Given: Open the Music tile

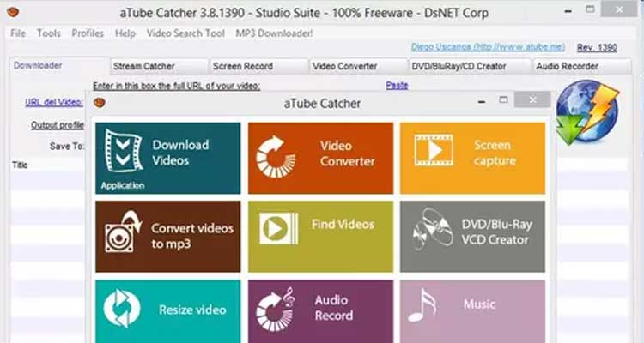Looking at the screenshot, I should point(473,311).
